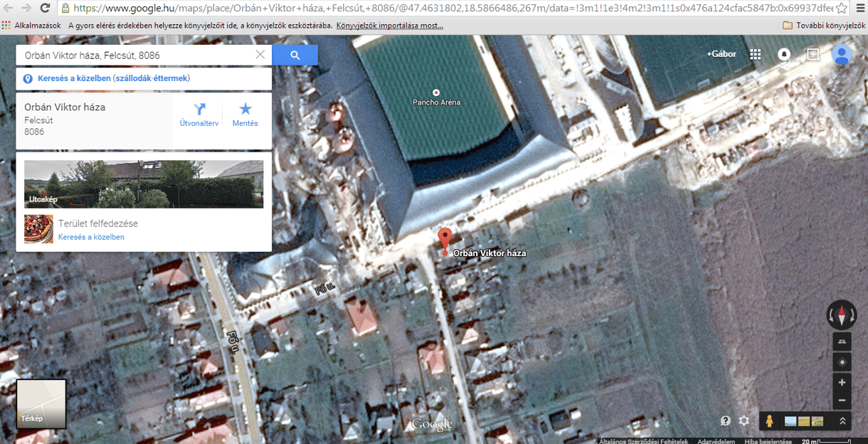Open notifications bell
The image size is (868, 444).
784,54
